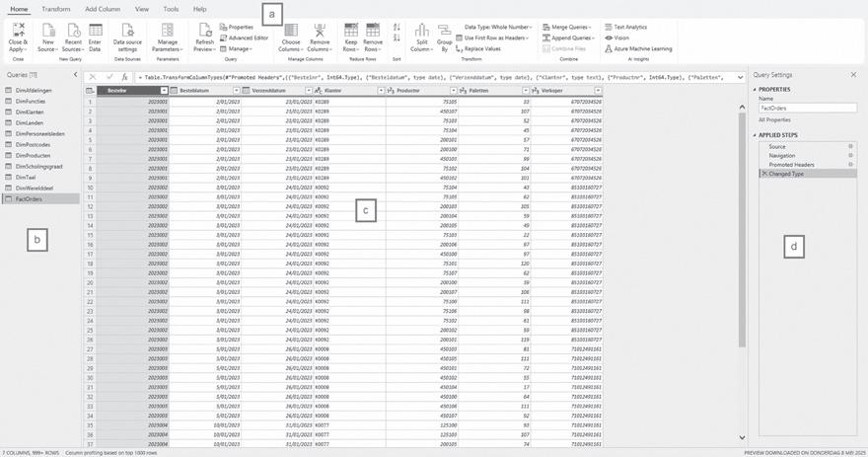
Task: Open Data source settings
Action: (127, 38)
